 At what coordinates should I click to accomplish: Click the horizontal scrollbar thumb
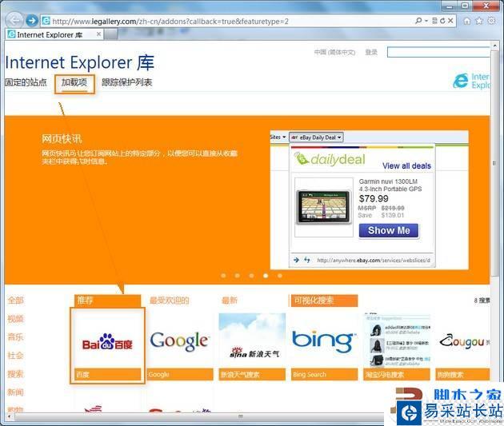click(x=241, y=416)
